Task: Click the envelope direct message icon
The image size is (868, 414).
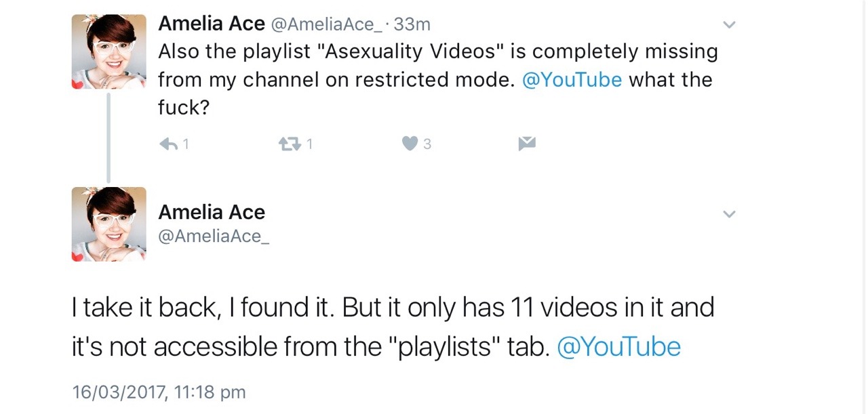Action: pos(527,144)
